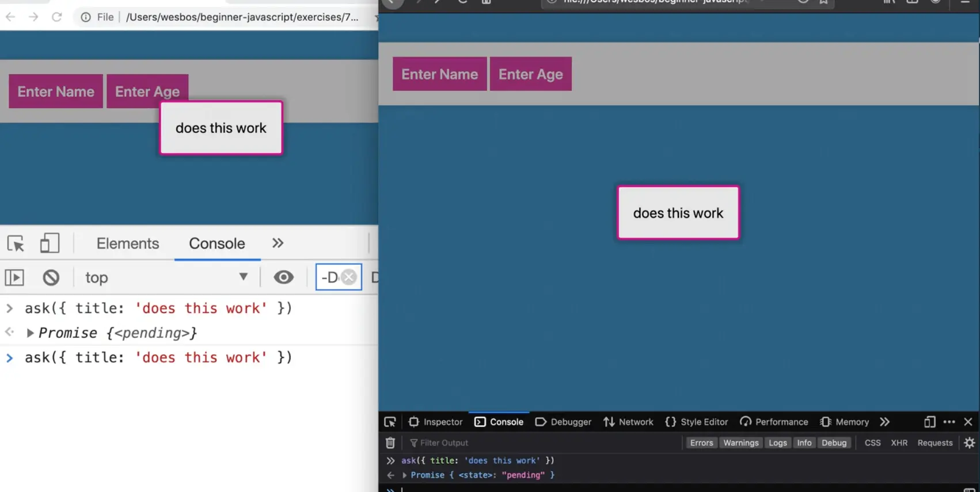Image resolution: width=980 pixels, height=492 pixels.
Task: Open Firefox console settings gear
Action: (x=970, y=443)
